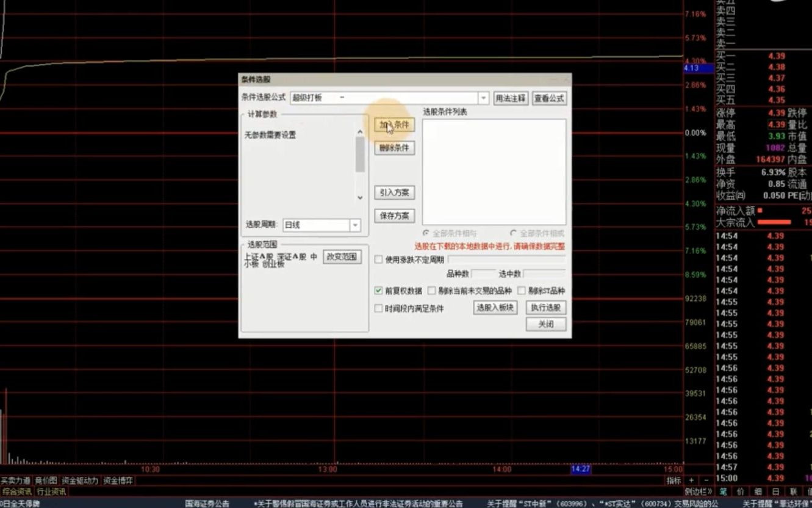812x508 pixels.
Task: Click the 计算参数 scrollbar up arrow
Action: click(x=360, y=132)
